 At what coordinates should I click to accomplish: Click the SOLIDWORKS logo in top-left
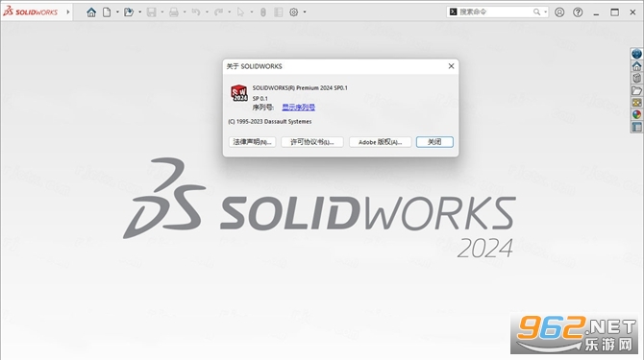point(31,12)
